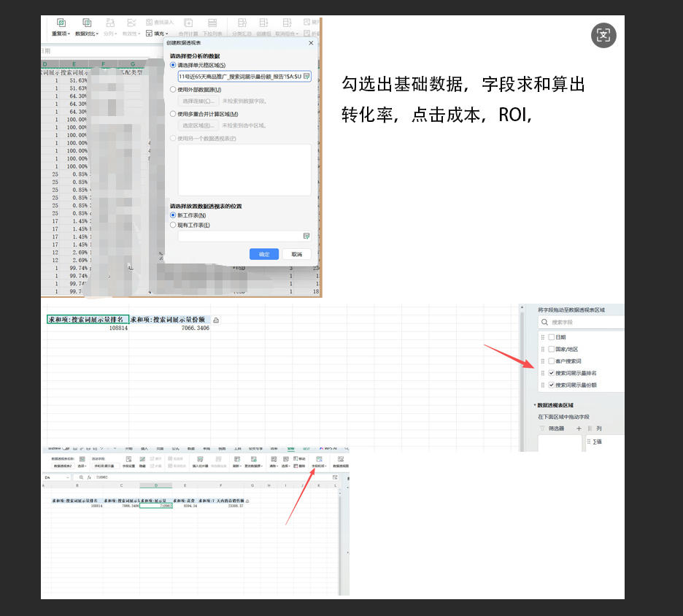Click the 搜索字段 search input box
Image resolution: width=683 pixels, height=616 pixels.
pyautogui.click(x=584, y=322)
